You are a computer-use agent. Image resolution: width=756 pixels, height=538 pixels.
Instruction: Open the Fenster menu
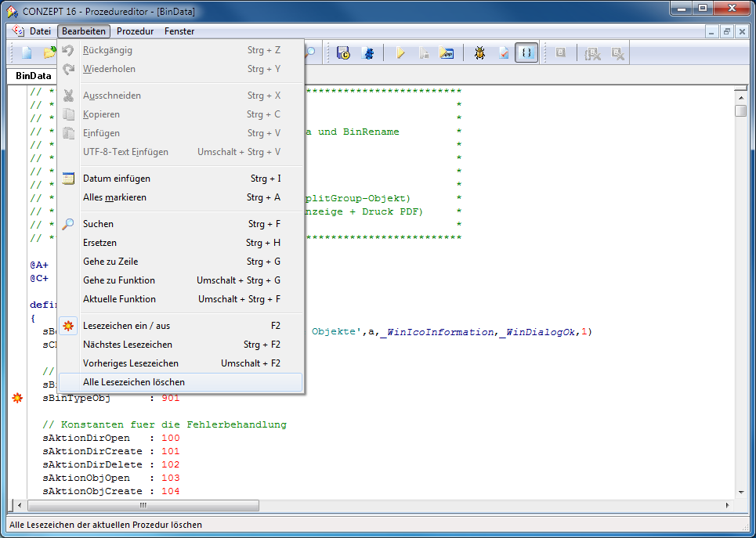(x=179, y=31)
